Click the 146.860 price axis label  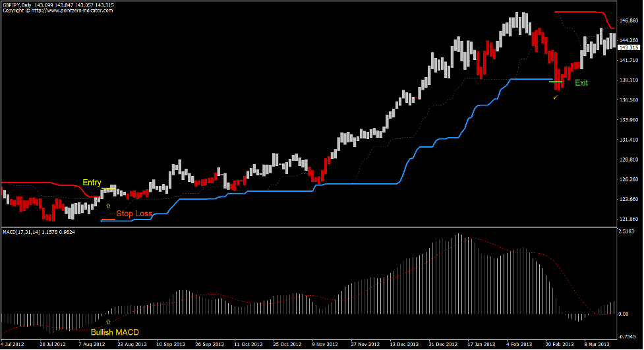click(629, 21)
